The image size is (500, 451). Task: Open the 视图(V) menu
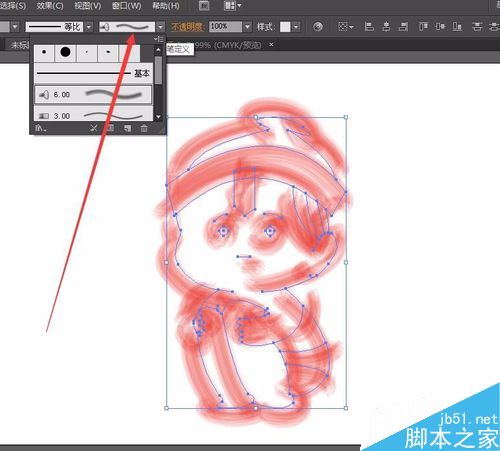[87, 6]
